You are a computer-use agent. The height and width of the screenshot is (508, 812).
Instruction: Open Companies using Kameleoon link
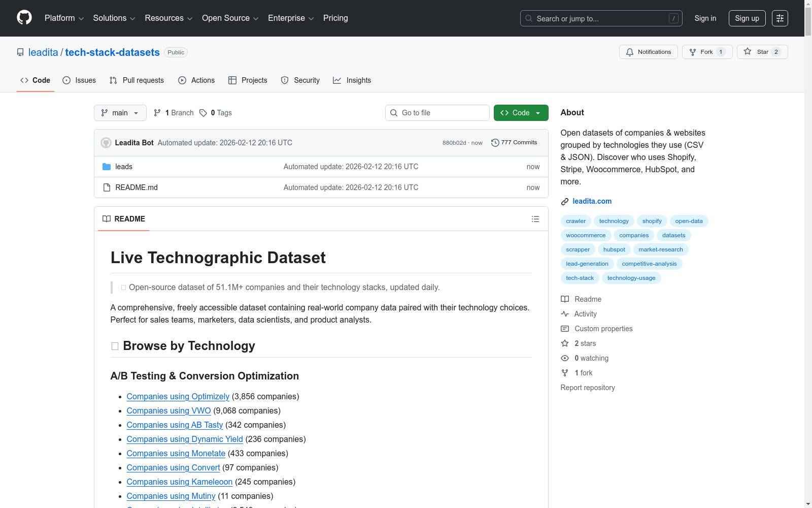click(x=180, y=482)
